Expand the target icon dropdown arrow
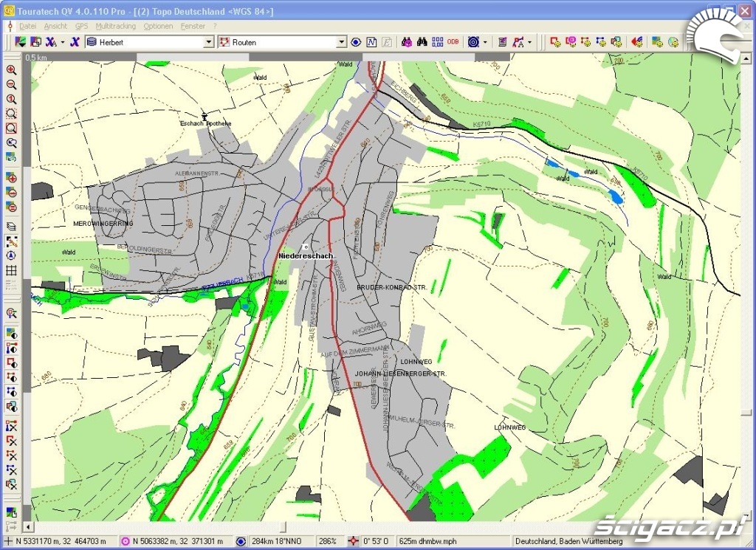 [x=485, y=43]
